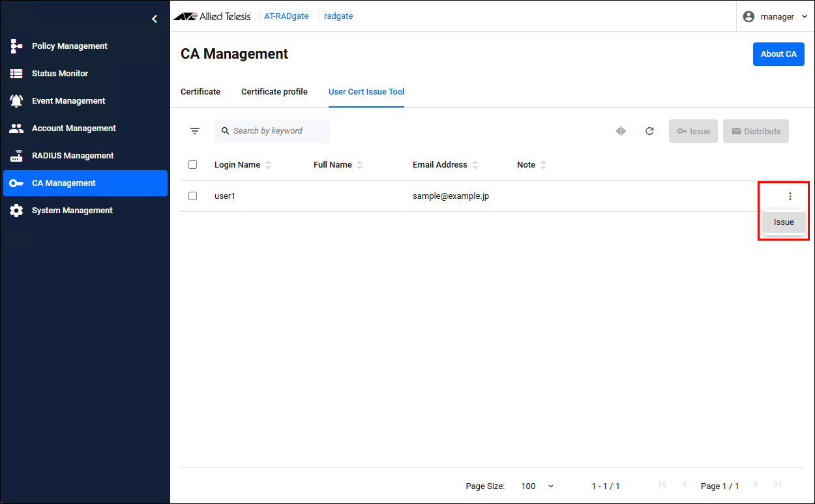The height and width of the screenshot is (504, 815).
Task: Open System Management in the sidebar
Action: pyautogui.click(x=85, y=211)
